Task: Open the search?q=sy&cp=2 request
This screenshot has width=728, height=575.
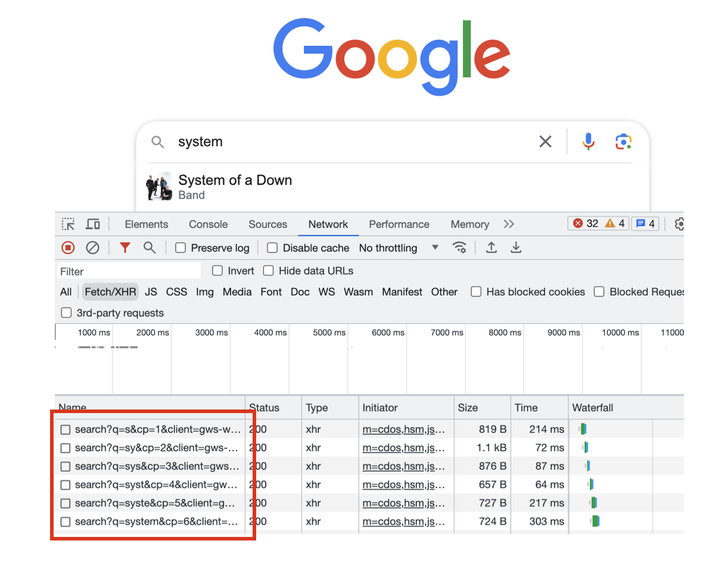Action: [157, 448]
